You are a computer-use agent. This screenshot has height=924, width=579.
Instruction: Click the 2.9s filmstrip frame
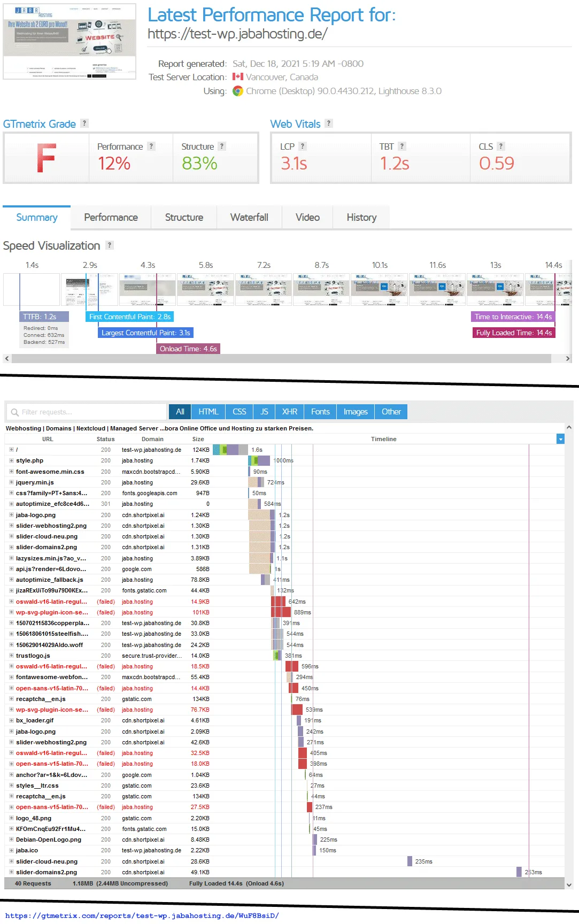pyautogui.click(x=90, y=289)
